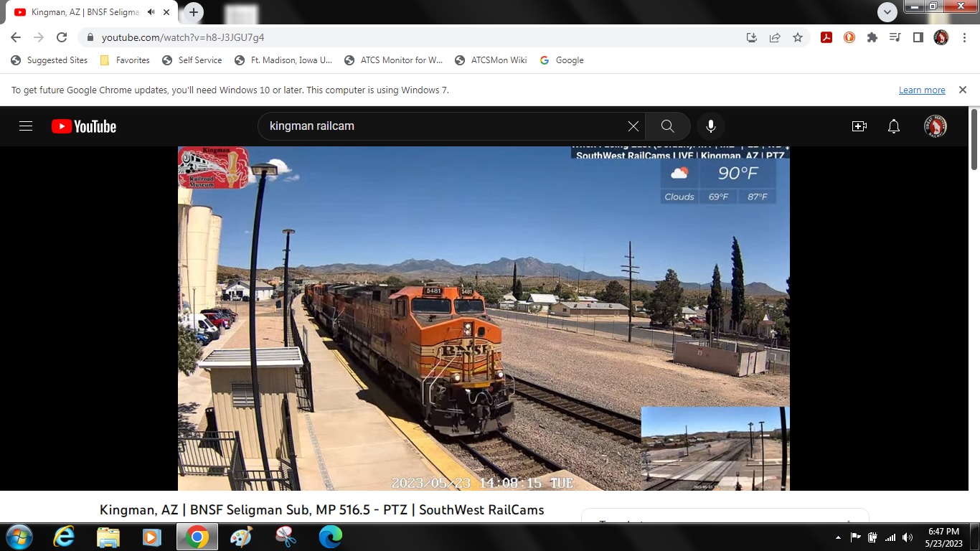Open a new tab with the plus button
Screen dimensions: 980x551
pos(194,12)
